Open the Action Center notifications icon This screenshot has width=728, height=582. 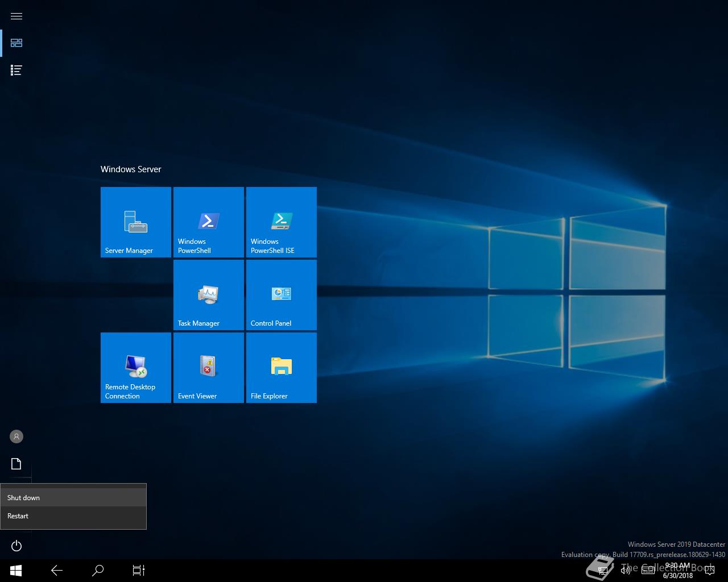(x=709, y=570)
